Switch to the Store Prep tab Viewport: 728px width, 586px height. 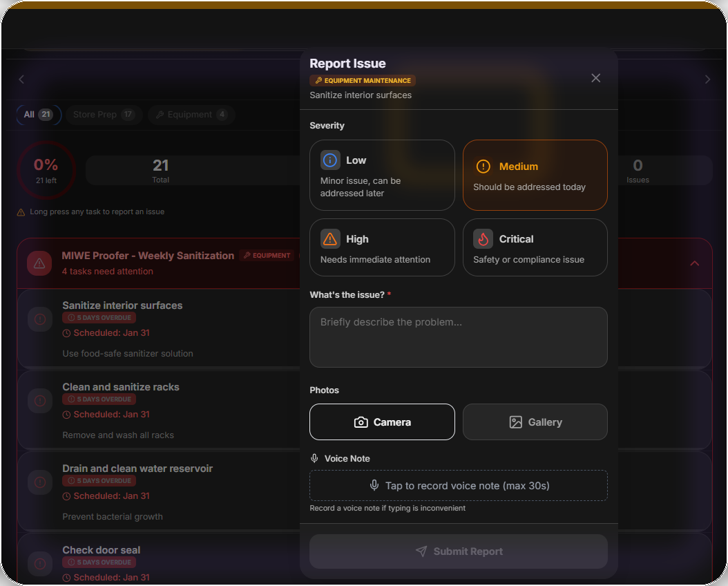point(104,115)
